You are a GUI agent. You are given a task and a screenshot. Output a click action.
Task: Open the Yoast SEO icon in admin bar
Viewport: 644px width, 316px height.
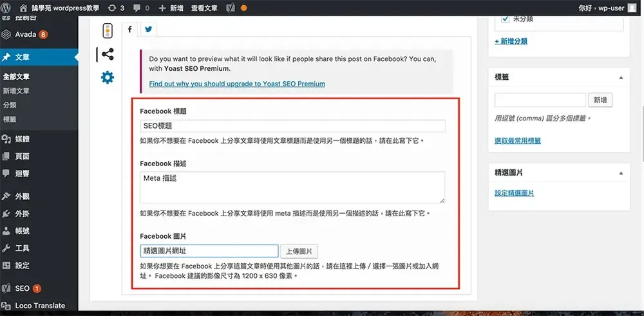[231, 8]
